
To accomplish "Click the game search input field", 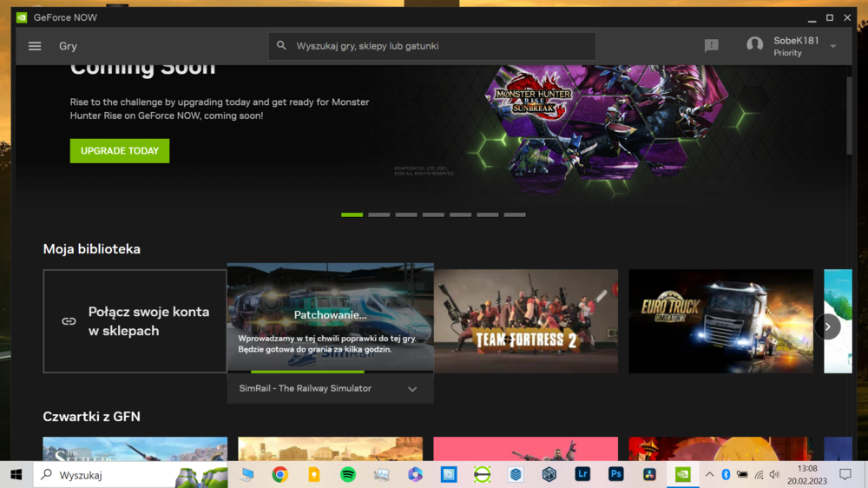I will 438,46.
